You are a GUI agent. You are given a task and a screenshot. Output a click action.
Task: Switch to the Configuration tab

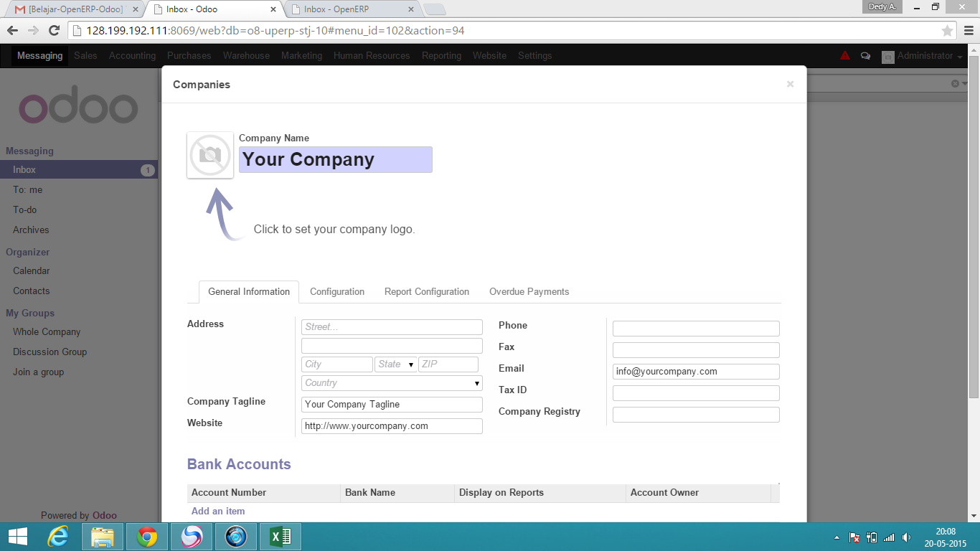tap(337, 291)
